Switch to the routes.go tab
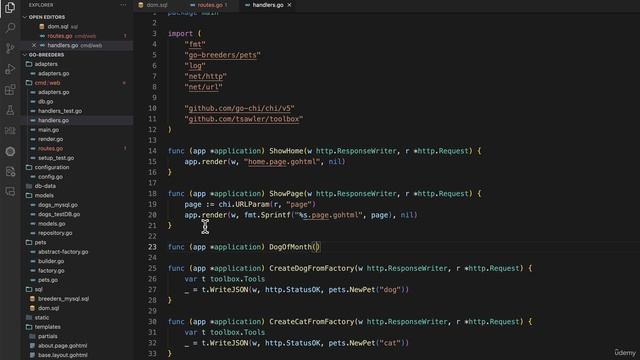 209,5
